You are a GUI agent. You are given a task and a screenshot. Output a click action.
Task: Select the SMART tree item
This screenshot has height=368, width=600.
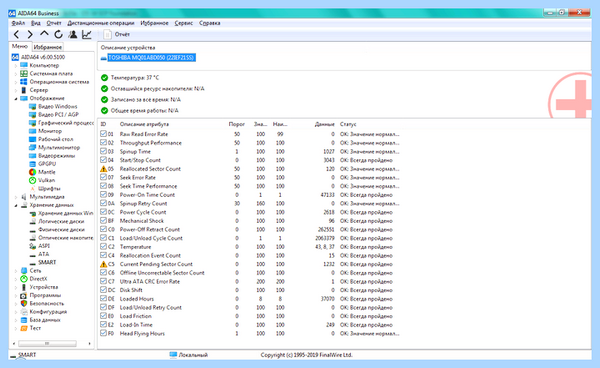47,262
